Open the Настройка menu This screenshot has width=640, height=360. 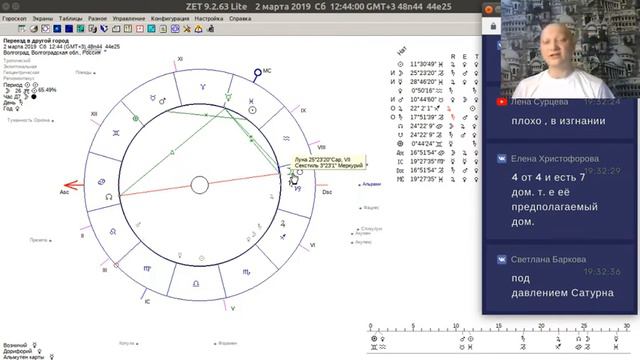209,19
